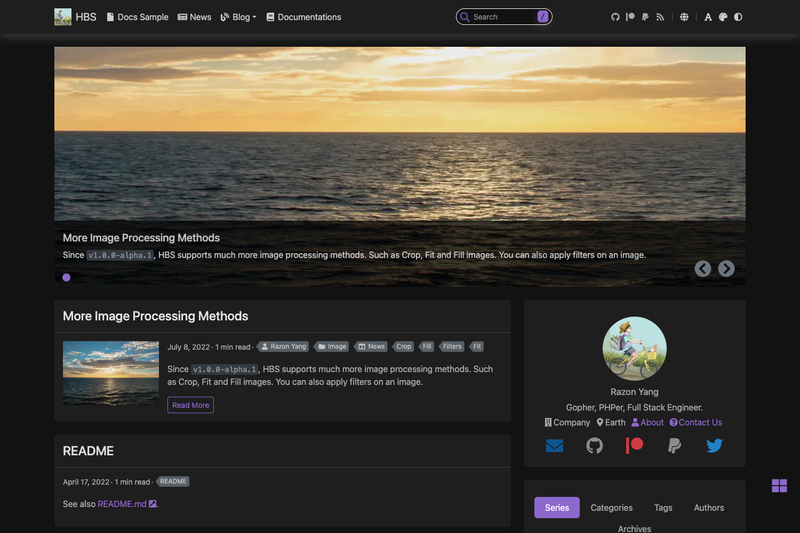800x533 pixels.
Task: Open the Documentations menu item
Action: (304, 17)
